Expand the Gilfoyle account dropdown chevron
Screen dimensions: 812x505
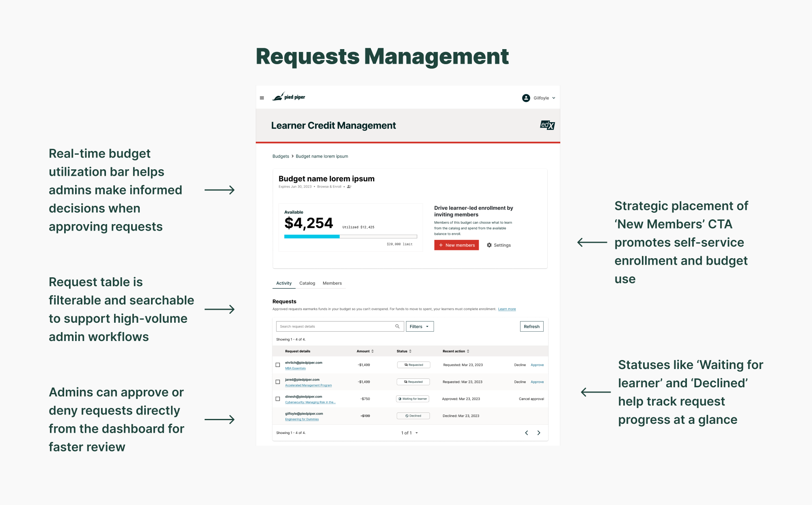click(x=554, y=98)
